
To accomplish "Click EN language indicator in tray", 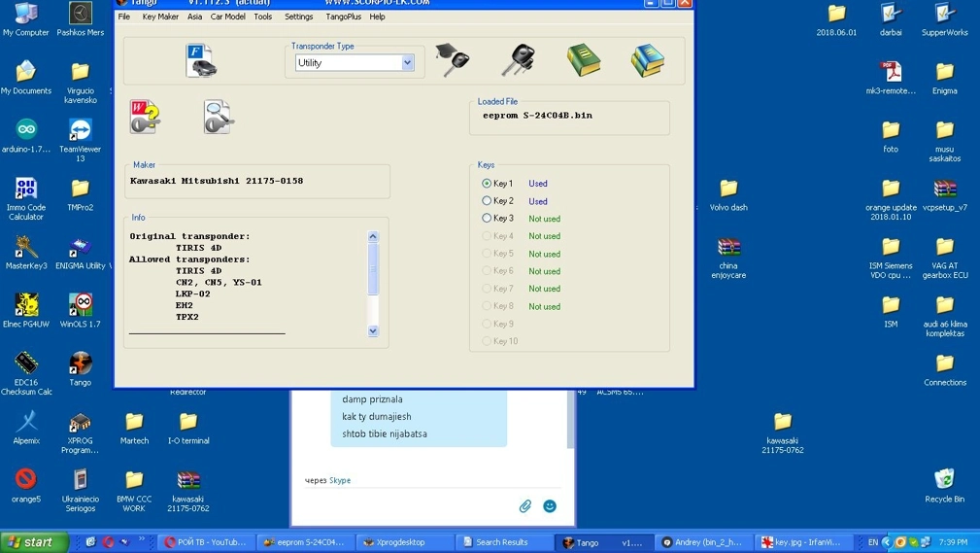I will [873, 542].
